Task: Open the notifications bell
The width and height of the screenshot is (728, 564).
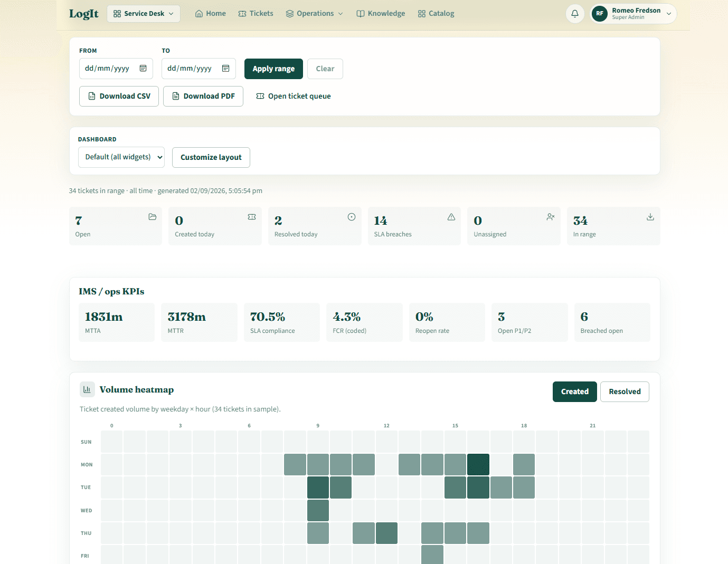Action: click(x=575, y=14)
